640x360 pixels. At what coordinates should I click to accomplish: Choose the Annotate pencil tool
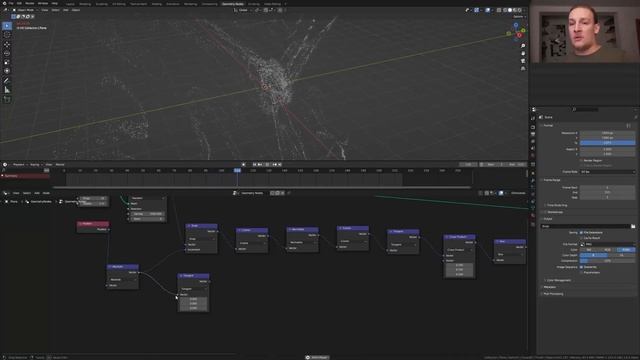(7, 81)
